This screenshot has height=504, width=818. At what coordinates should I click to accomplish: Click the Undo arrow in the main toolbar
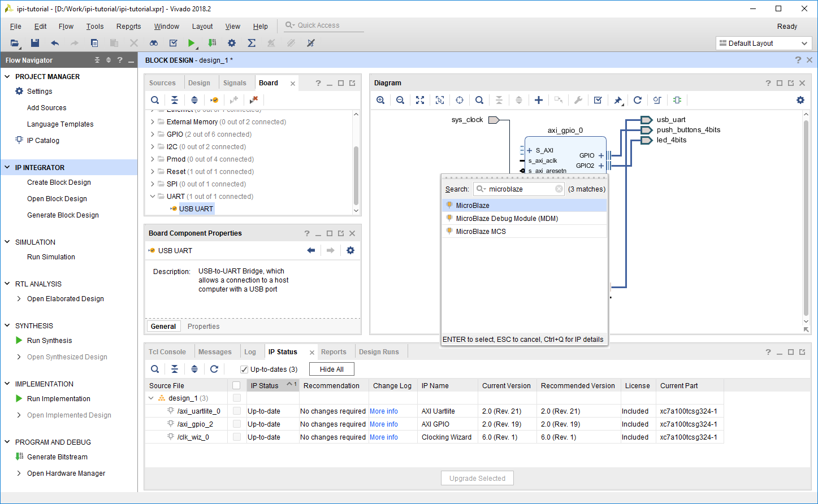(x=55, y=43)
